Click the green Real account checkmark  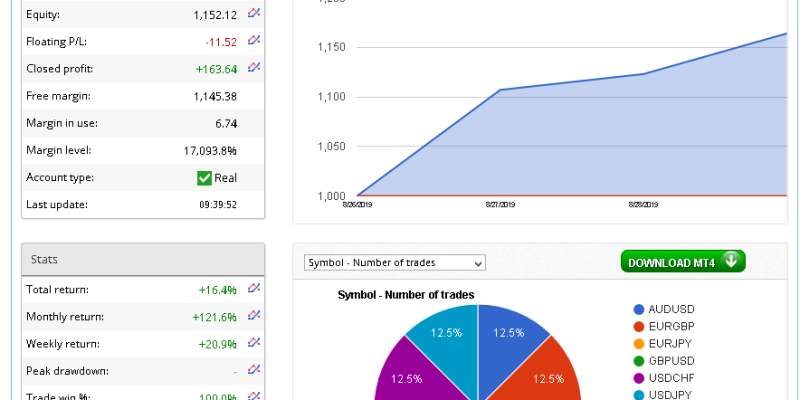tap(204, 178)
